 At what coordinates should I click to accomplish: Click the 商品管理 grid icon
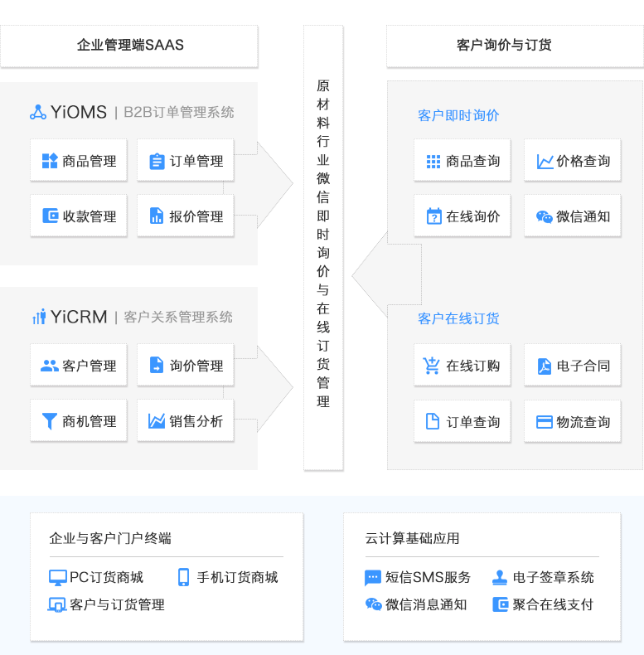pyautogui.click(x=50, y=161)
